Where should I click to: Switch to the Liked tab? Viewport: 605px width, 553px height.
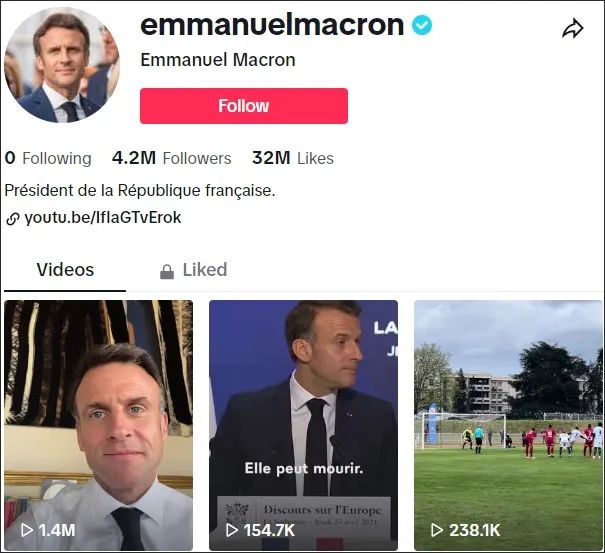(x=204, y=270)
